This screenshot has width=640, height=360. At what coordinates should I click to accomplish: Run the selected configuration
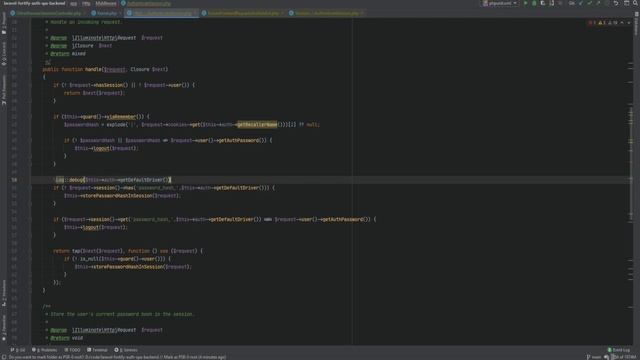point(525,3)
